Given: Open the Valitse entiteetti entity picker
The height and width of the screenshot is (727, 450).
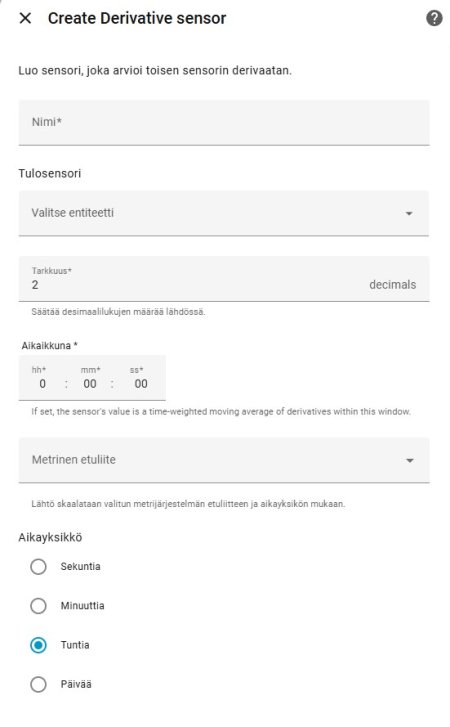Looking at the screenshot, I should pos(224,213).
